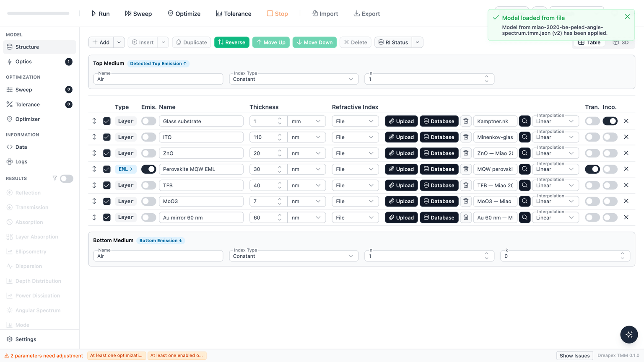Click the trash icon in TFB row
This screenshot has width=644, height=362.
tap(466, 185)
